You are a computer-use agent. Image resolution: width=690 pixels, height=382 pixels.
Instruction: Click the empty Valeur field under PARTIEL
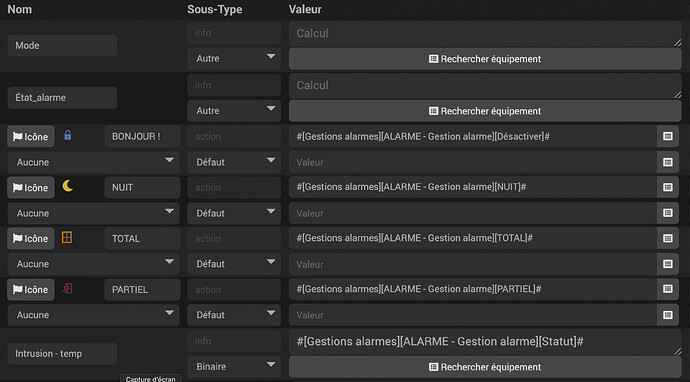(473, 315)
